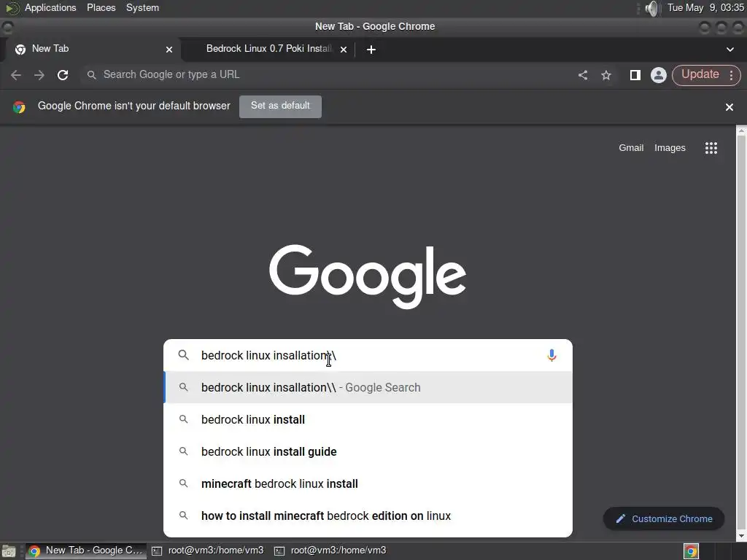Click Set as default button
Screen dimensions: 747x560
[x=280, y=106]
